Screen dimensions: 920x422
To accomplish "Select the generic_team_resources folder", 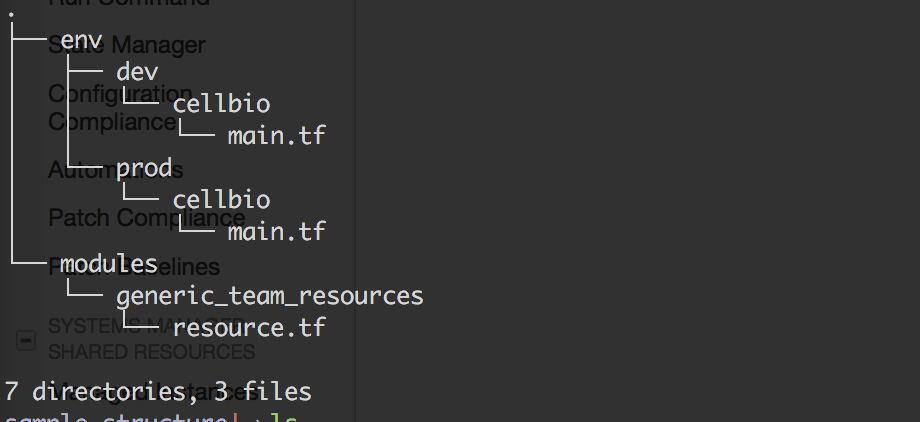I will [x=270, y=296].
